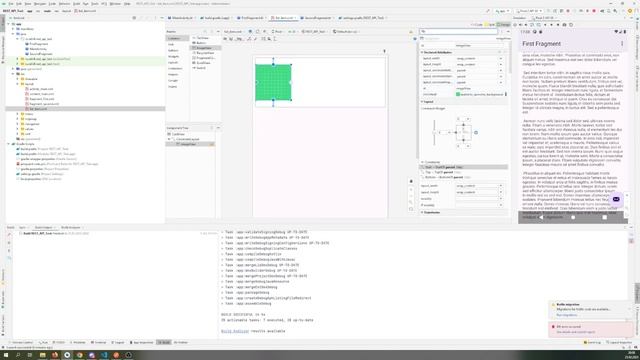640x360 pixels.
Task: Open Build Analyzer tab in Build panel
Action: tap(71, 227)
